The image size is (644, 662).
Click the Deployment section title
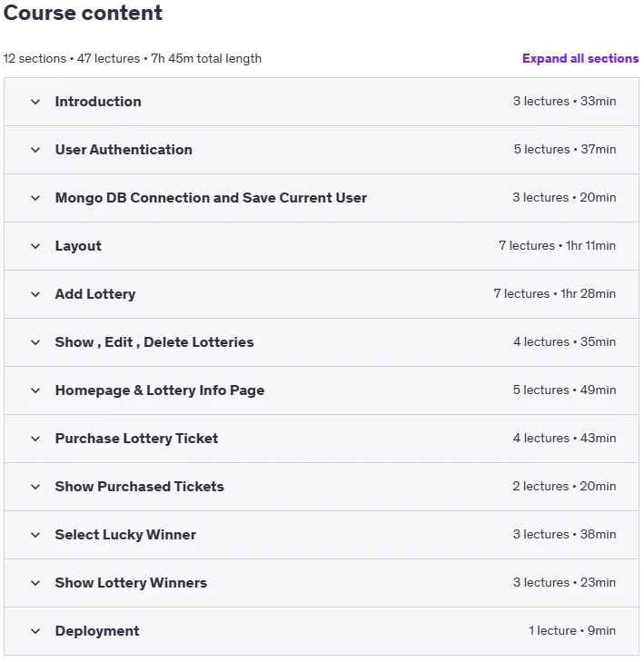coord(97,631)
